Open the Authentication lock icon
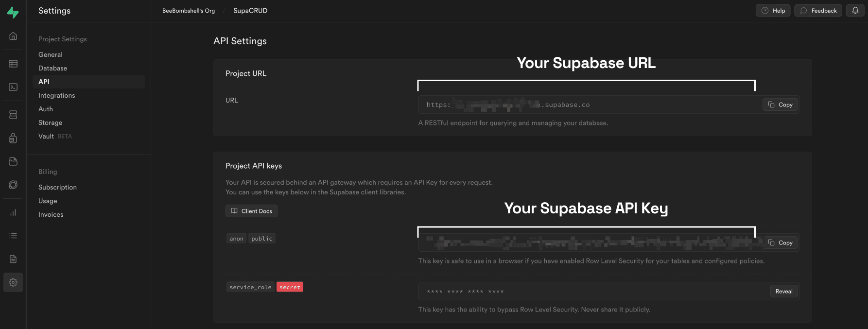The height and width of the screenshot is (329, 868). tap(13, 139)
